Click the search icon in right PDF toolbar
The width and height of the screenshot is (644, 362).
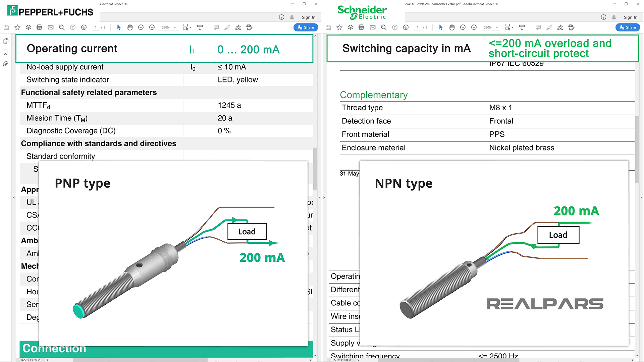[x=383, y=27]
